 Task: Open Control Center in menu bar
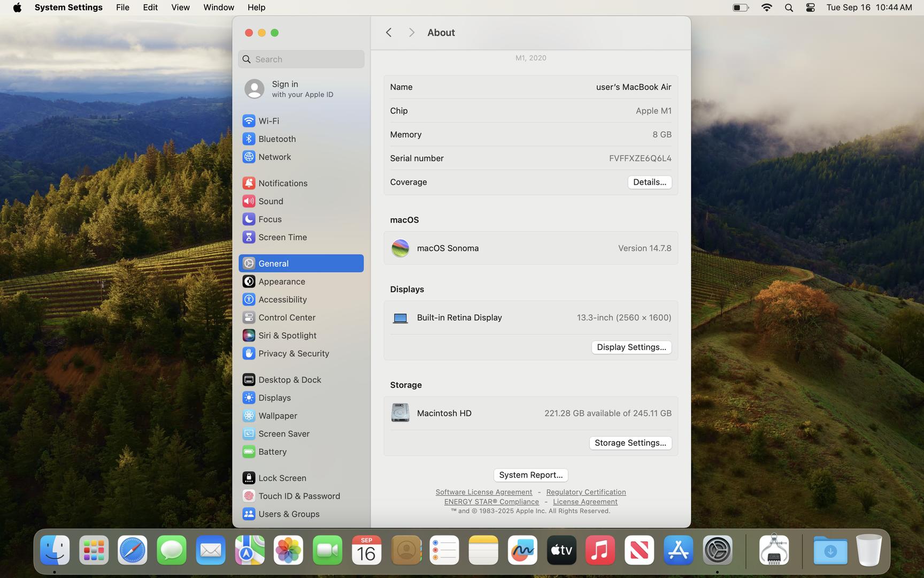click(x=810, y=7)
